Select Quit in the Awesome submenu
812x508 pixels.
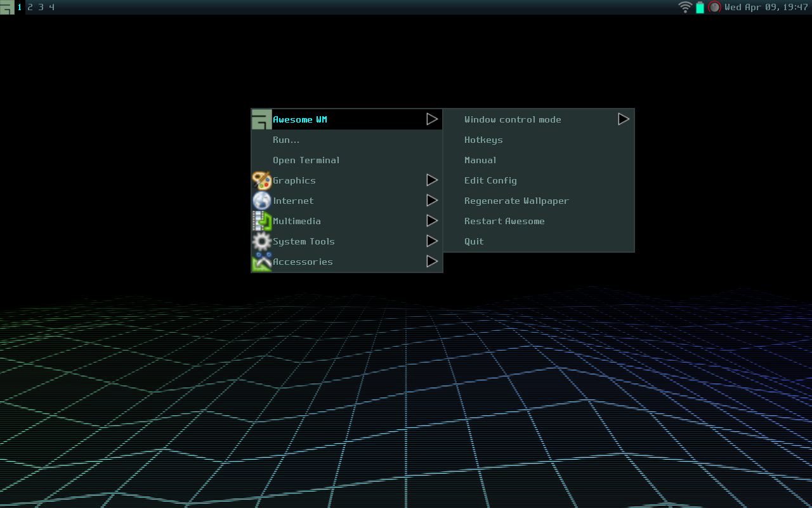point(539,241)
